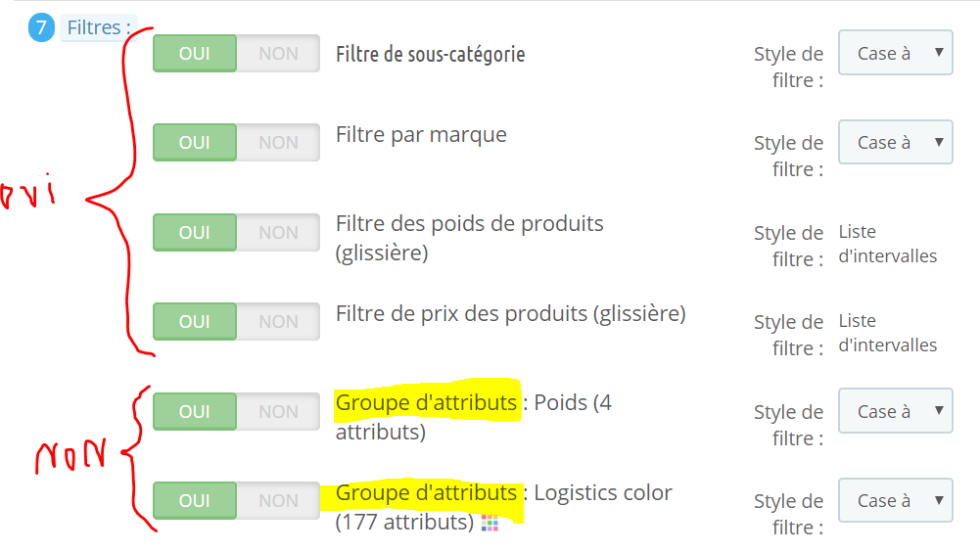Click the Filtre de sous-catégorie label

(x=430, y=55)
